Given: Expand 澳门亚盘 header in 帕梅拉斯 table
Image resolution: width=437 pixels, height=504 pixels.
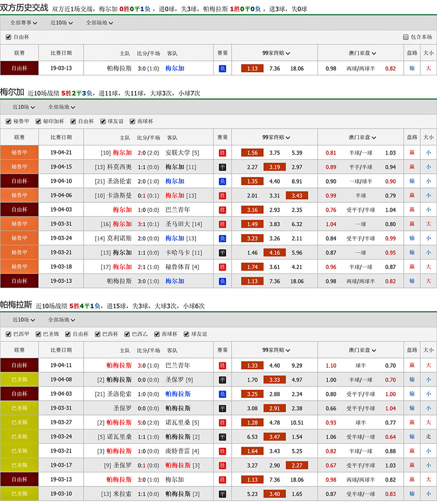Looking at the screenshot, I should pyautogui.click(x=362, y=350).
